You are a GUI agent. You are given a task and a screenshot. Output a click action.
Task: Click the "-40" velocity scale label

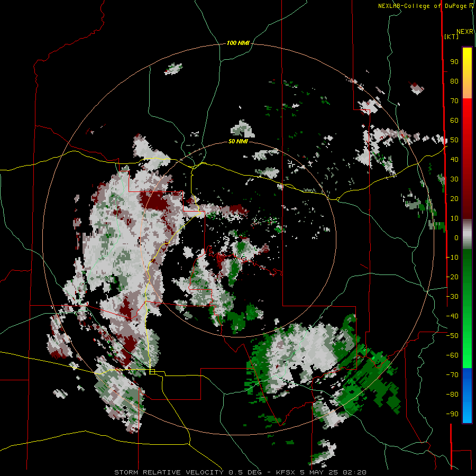452,316
